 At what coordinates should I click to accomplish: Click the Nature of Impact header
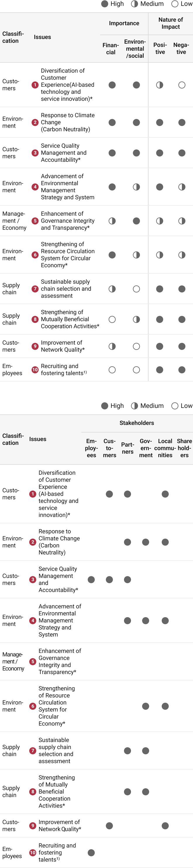click(x=170, y=23)
